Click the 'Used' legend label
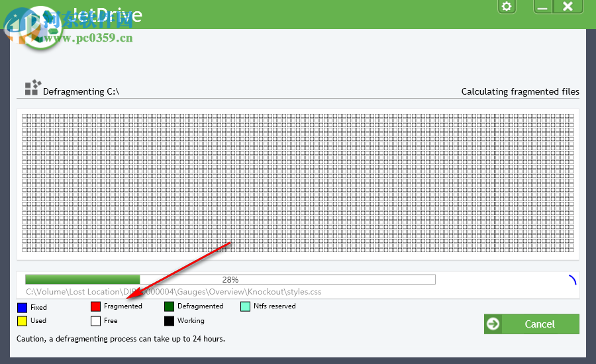 38,321
